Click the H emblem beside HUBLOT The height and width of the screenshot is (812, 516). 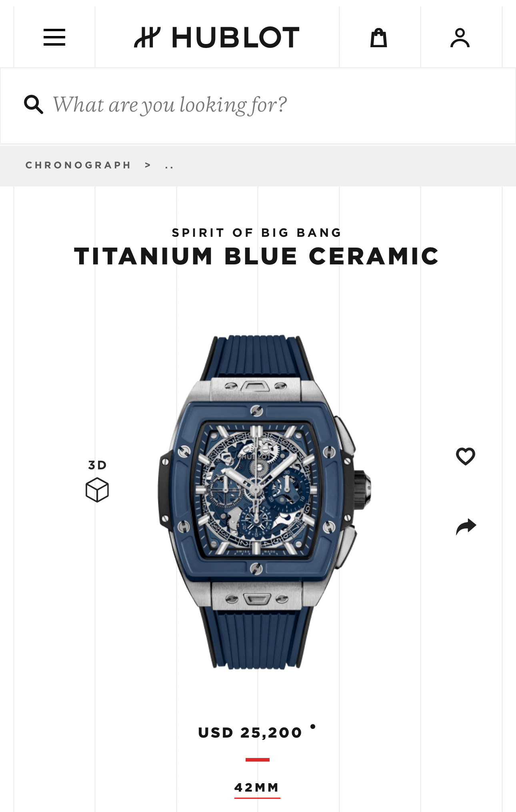[x=147, y=38]
